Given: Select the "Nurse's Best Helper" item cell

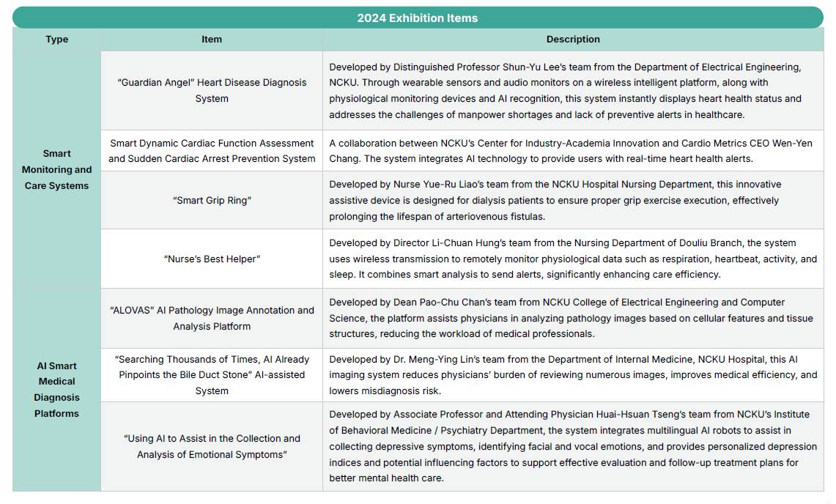Looking at the screenshot, I should point(212,259).
